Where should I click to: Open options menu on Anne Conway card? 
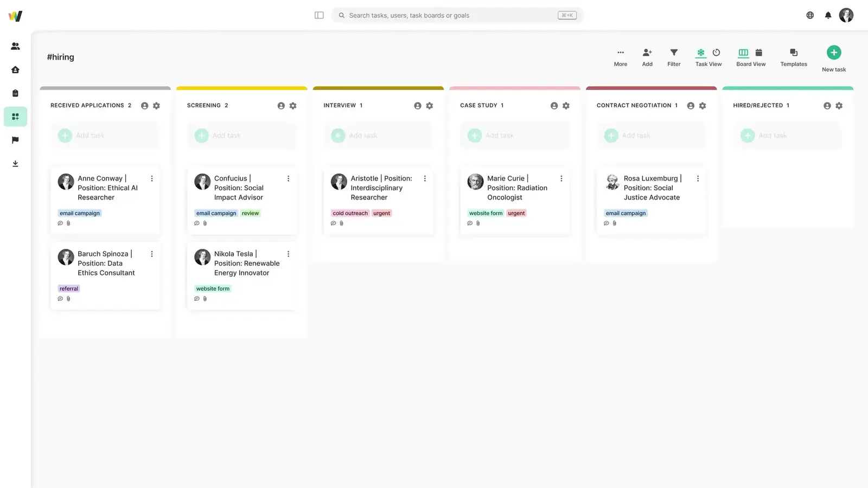click(x=152, y=178)
